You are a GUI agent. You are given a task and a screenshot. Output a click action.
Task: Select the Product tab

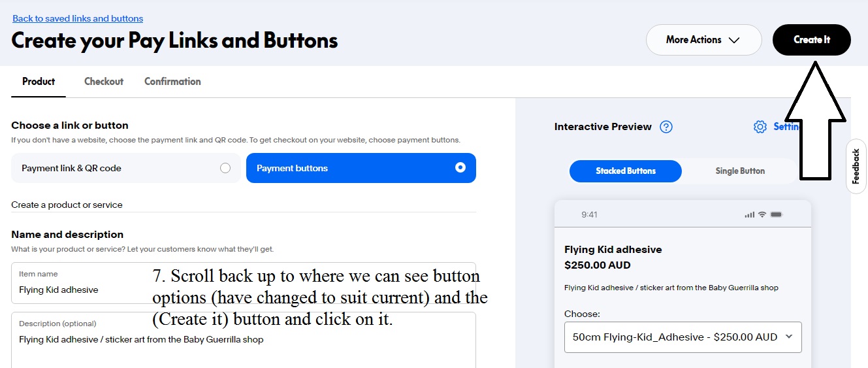(x=39, y=82)
